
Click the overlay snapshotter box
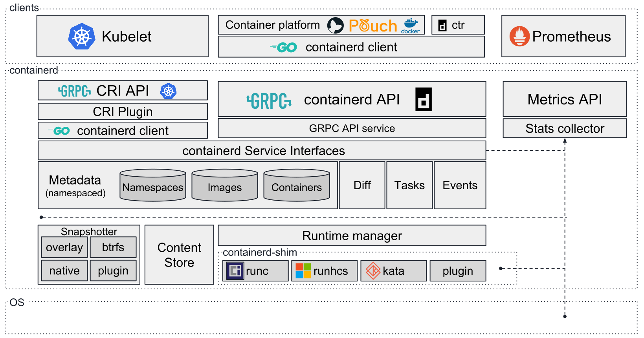coord(64,247)
